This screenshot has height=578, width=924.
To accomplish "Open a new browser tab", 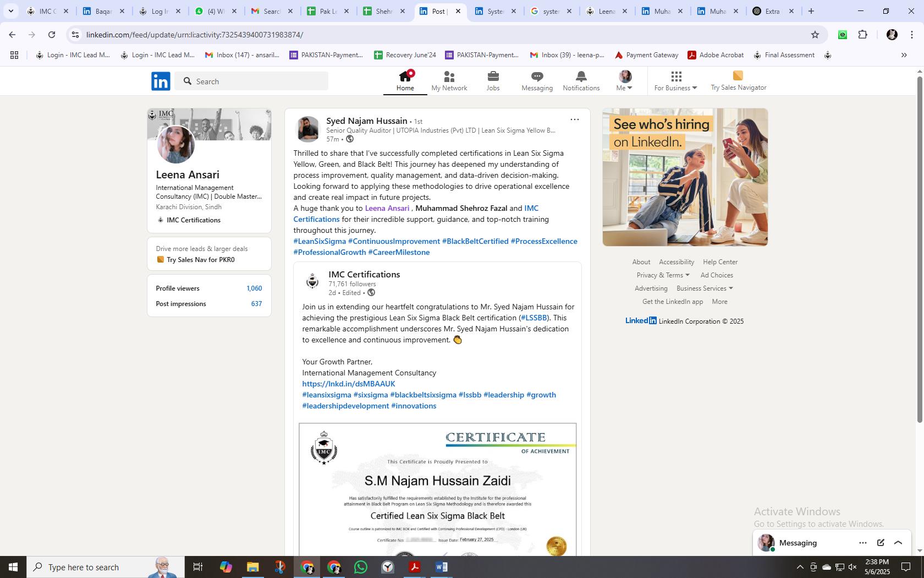I will [811, 11].
